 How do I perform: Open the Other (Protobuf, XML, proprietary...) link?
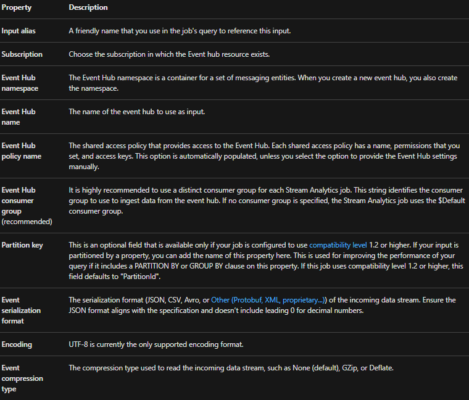[x=269, y=300]
